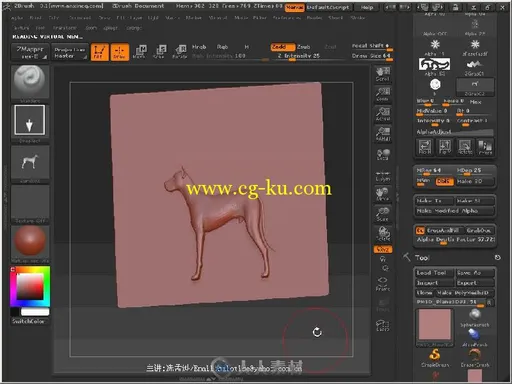Toggle the Menus button in title bar

(294, 7)
